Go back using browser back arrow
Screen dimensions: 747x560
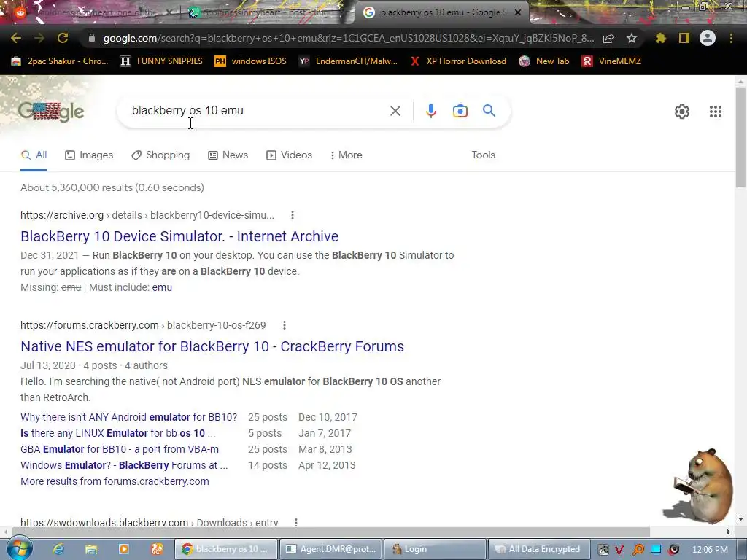coord(16,38)
